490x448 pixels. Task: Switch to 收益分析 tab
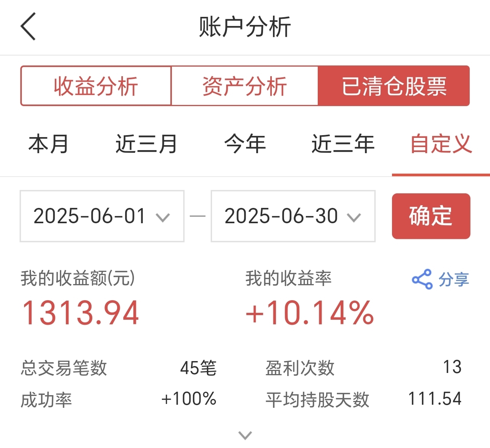(96, 86)
